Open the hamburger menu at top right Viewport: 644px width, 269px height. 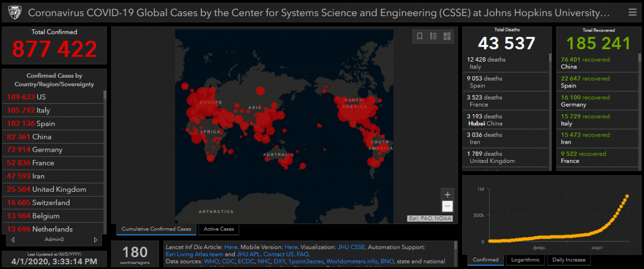click(x=632, y=12)
